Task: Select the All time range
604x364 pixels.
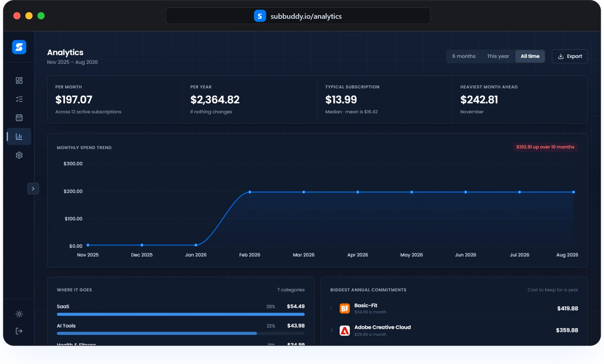Action: click(x=530, y=56)
